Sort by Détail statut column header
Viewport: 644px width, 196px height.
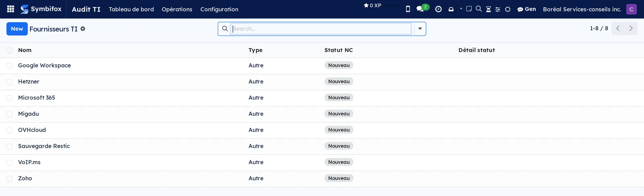tap(477, 50)
